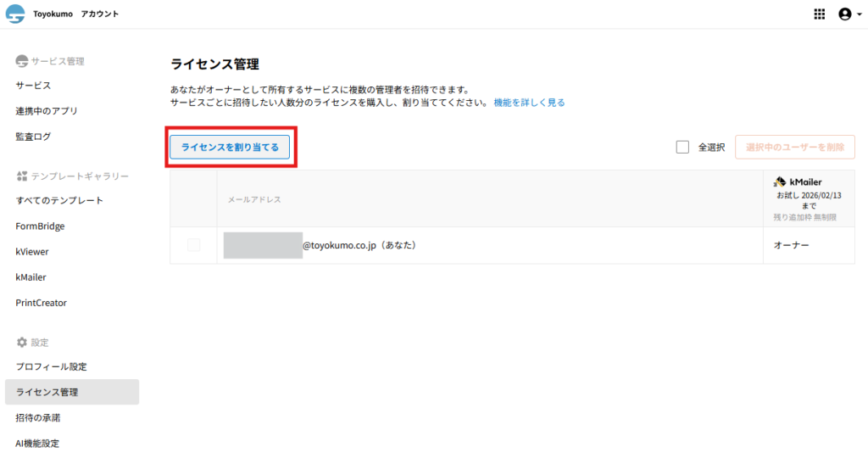Check the toyokumo.co.jp user row checkbox
868x458 pixels.
coord(194,245)
